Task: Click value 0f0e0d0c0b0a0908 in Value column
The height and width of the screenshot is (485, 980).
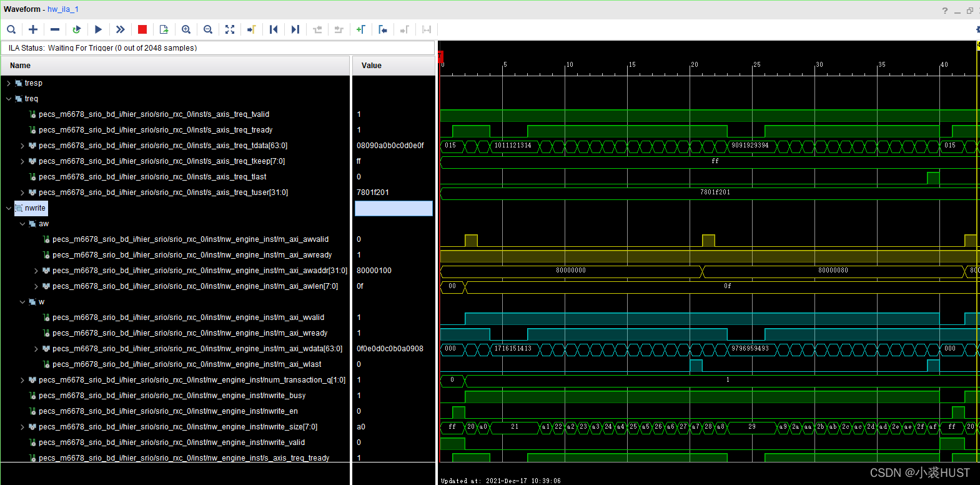Action: (390, 349)
